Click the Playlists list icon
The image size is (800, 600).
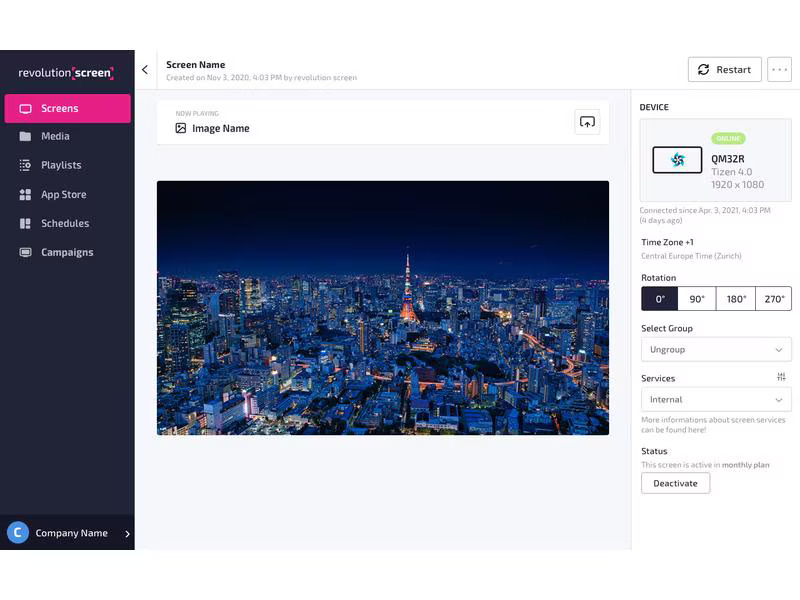[25, 165]
